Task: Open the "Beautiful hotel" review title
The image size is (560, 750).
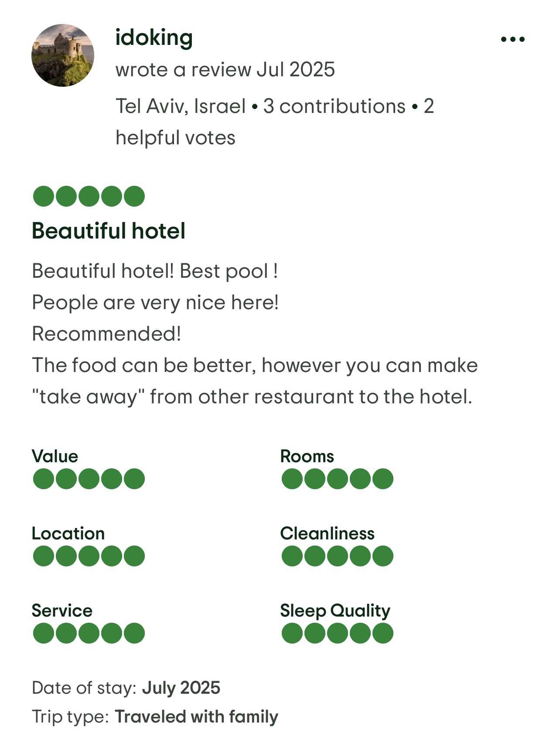Action: pyautogui.click(x=109, y=231)
